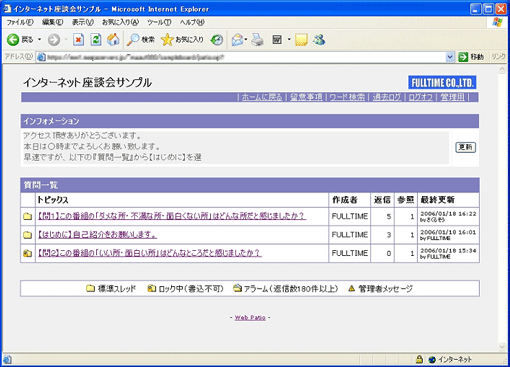The height and width of the screenshot is (367, 510).
Task: Click inside the address bar URL field
Action: (x=245, y=57)
